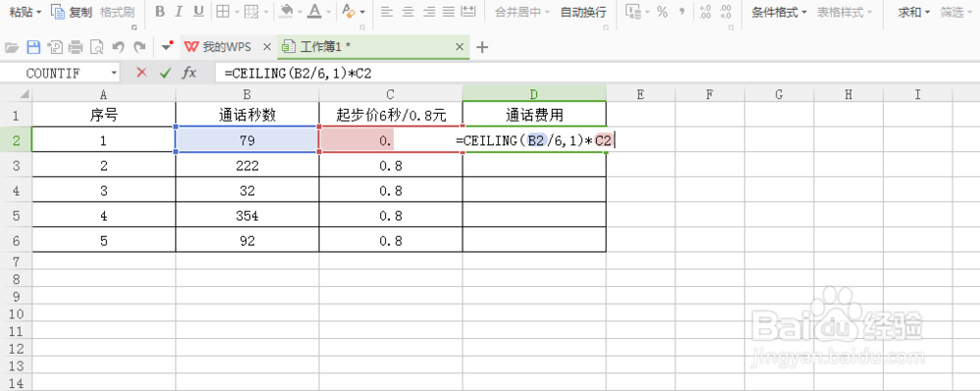Switch to the 我的WPS tab
This screenshot has width=980, height=391.
click(x=227, y=47)
